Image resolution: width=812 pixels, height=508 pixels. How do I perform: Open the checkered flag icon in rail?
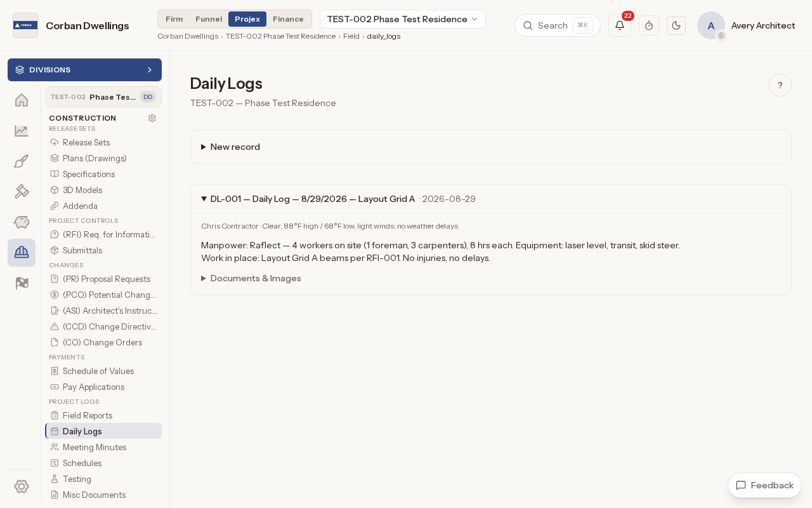[x=22, y=283]
